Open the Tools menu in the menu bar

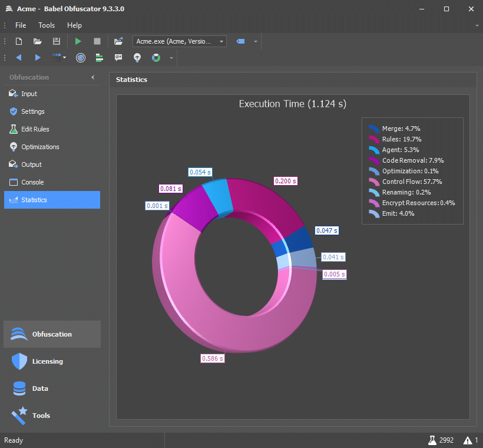[x=47, y=25]
